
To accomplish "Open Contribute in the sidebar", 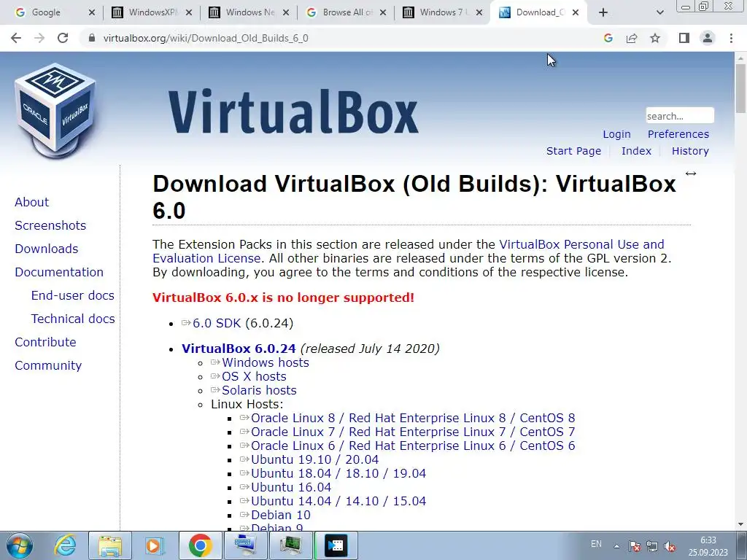I will coord(45,342).
